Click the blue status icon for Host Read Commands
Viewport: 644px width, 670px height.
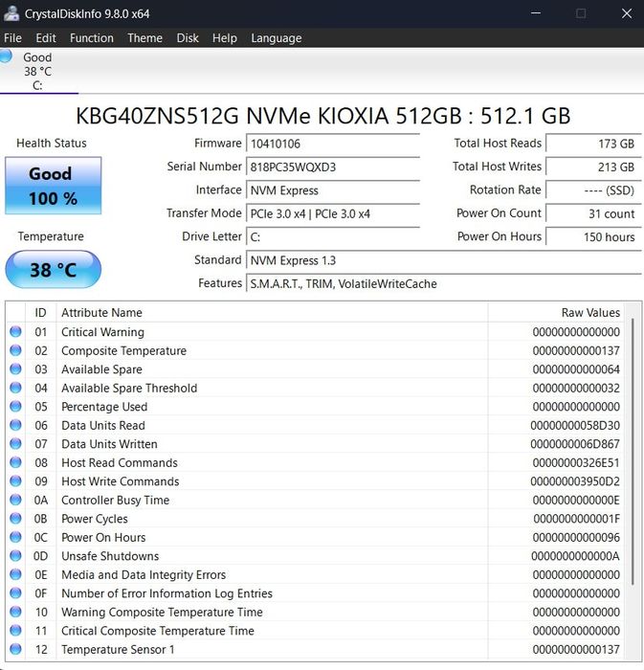tap(16, 462)
